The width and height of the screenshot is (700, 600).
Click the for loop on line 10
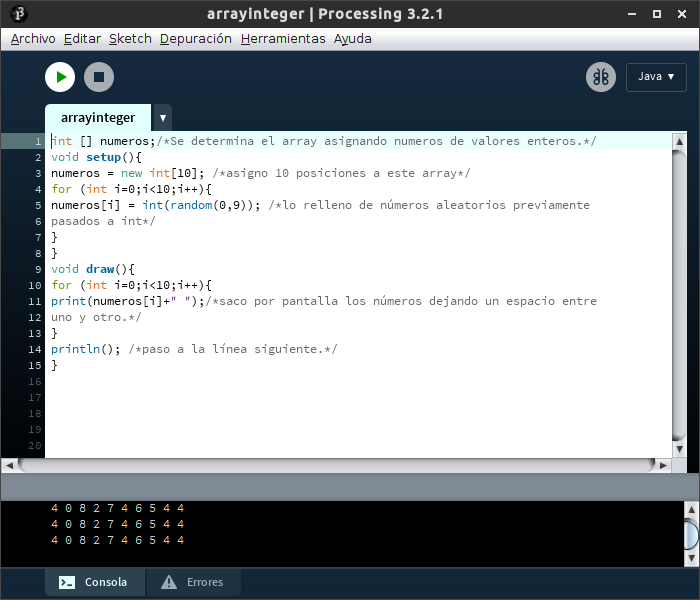131,285
